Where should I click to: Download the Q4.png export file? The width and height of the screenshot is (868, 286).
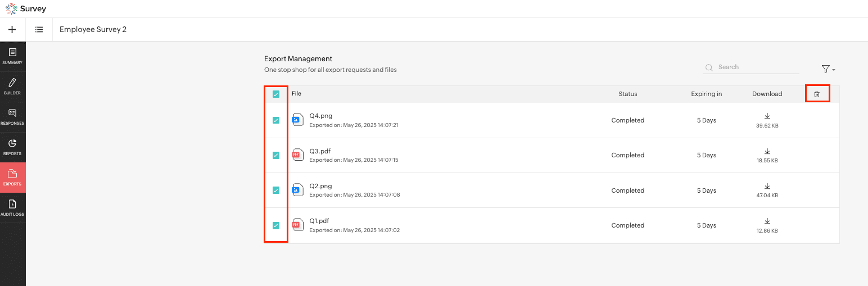[767, 116]
